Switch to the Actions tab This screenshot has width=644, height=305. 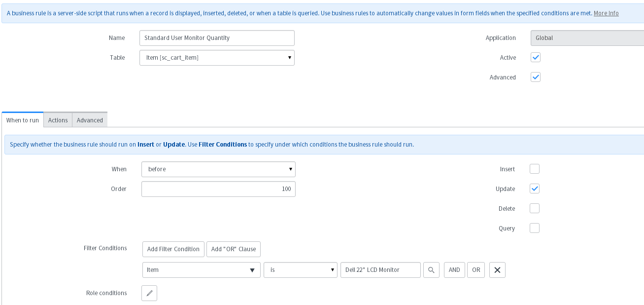coord(58,120)
